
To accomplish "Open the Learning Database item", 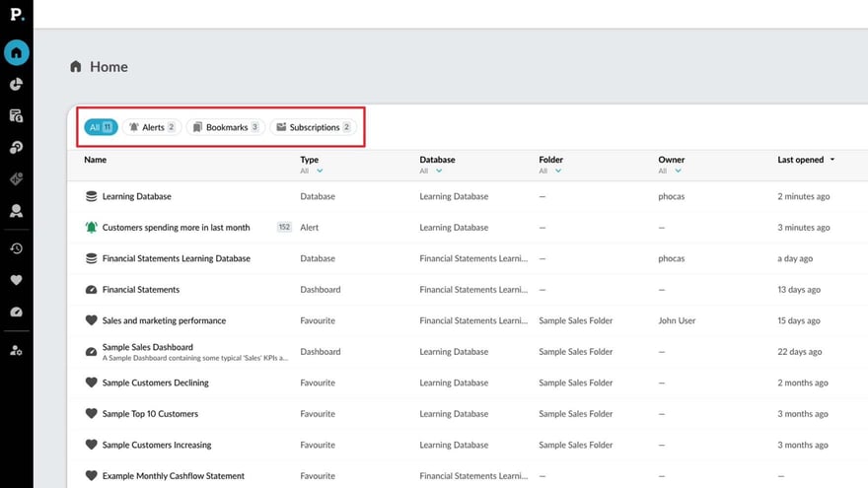I will click(136, 196).
